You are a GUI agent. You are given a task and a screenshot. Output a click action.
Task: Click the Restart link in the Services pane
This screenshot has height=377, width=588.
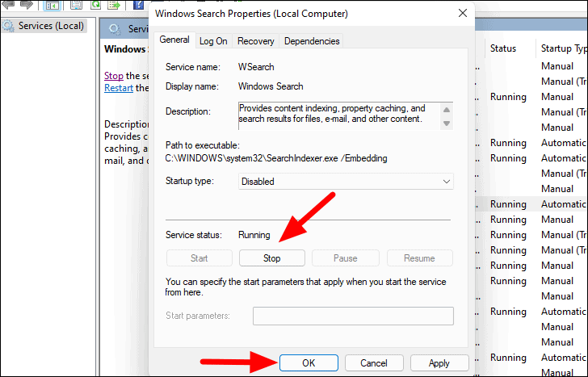119,88
